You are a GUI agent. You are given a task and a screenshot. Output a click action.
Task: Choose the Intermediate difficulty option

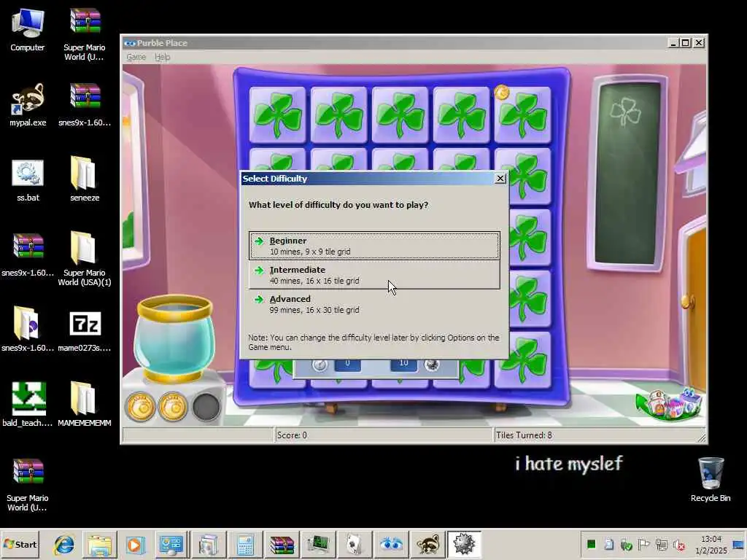click(374, 275)
